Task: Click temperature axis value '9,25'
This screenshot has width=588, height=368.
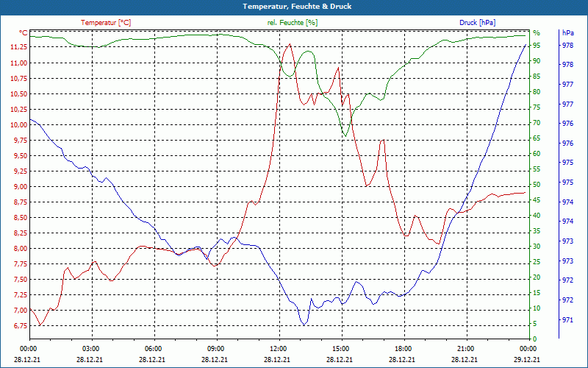Action: (21, 171)
